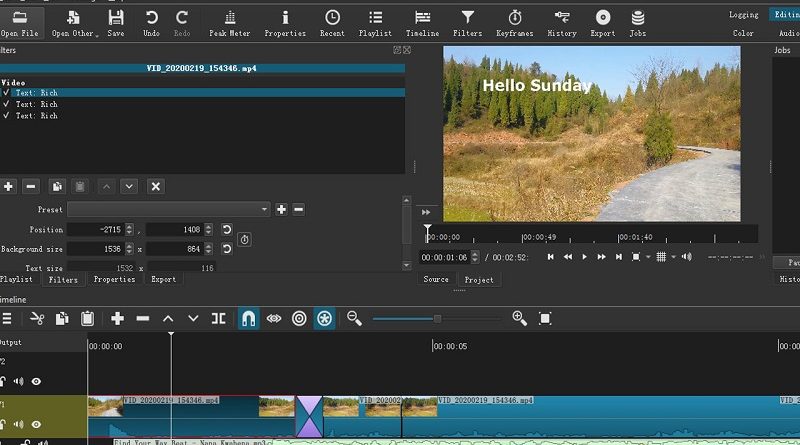
Task: Skip to the previous point in player
Action: [x=551, y=257]
